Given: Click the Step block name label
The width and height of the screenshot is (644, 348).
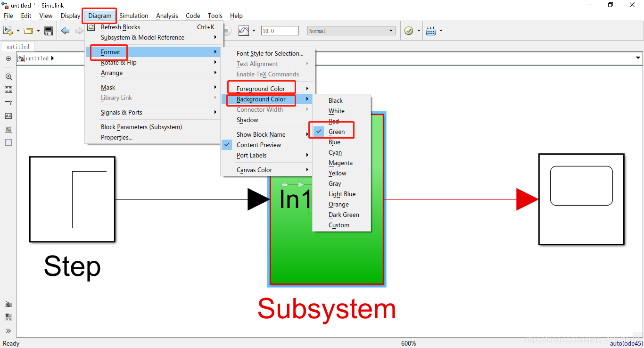Looking at the screenshot, I should pos(72,266).
